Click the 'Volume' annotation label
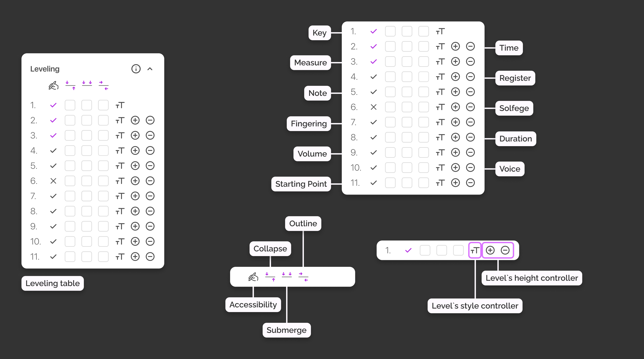644x359 pixels. (x=312, y=154)
